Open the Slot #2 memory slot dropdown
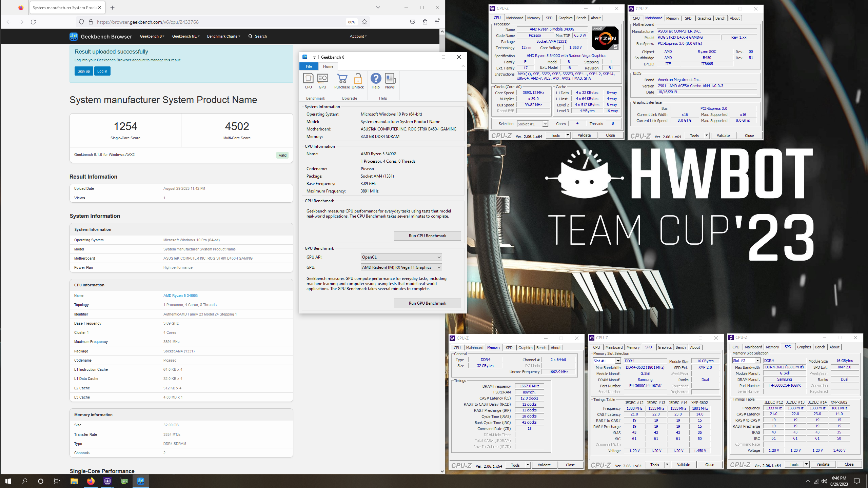The height and width of the screenshot is (488, 868). (746, 361)
